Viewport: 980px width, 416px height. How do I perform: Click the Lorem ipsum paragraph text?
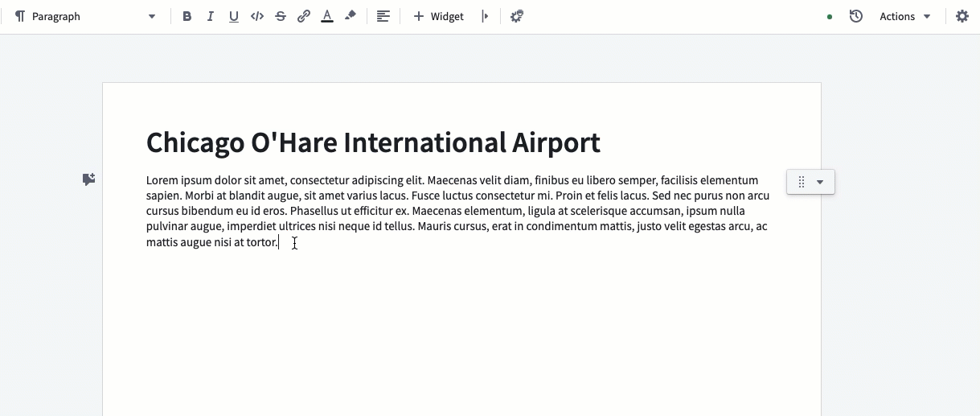pos(457,211)
